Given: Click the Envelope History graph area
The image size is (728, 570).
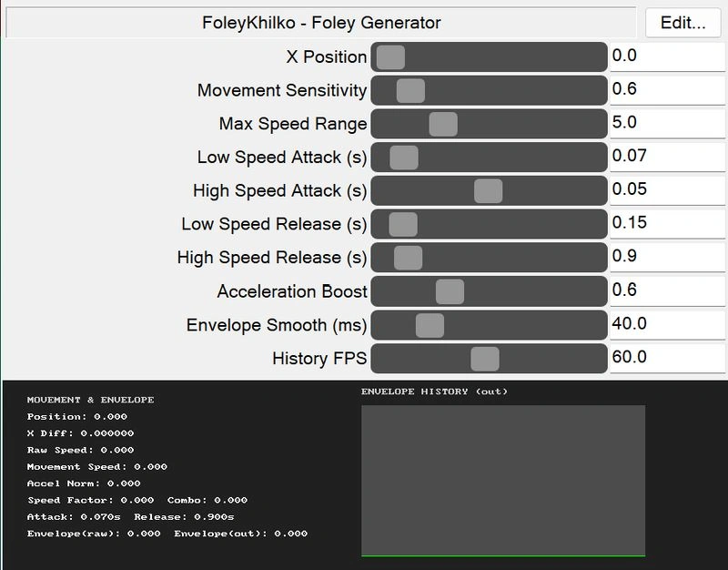Looking at the screenshot, I should (x=503, y=481).
